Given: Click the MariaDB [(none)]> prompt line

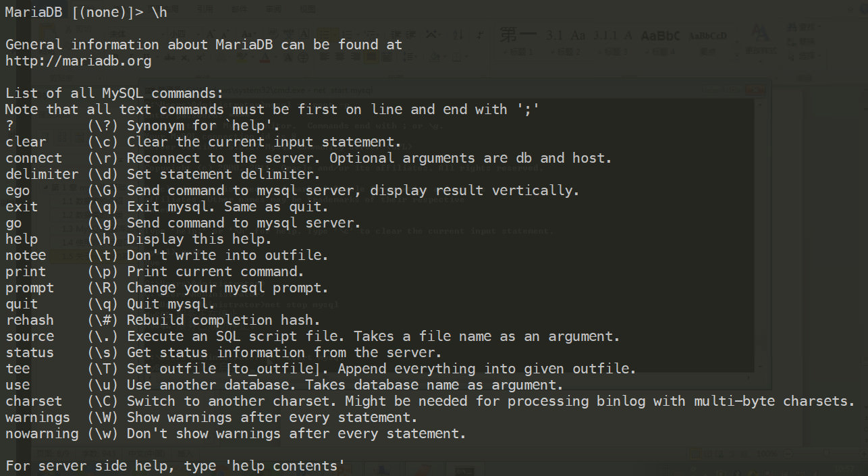Looking at the screenshot, I should pyautogui.click(x=86, y=12).
